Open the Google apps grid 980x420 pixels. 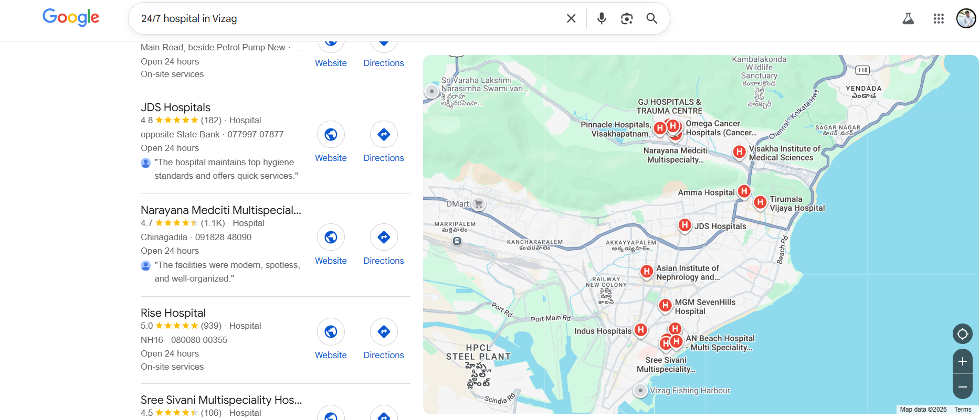point(939,19)
